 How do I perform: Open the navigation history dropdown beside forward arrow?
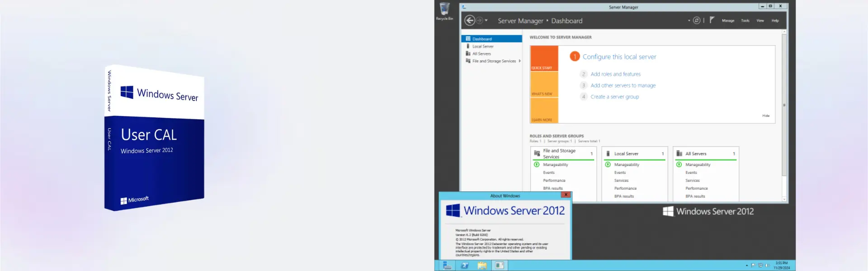click(486, 20)
